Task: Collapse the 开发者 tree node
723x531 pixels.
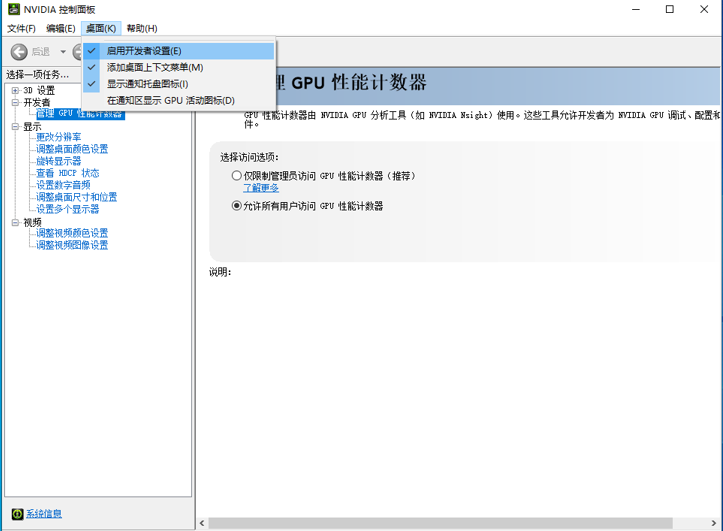Action: (x=15, y=102)
